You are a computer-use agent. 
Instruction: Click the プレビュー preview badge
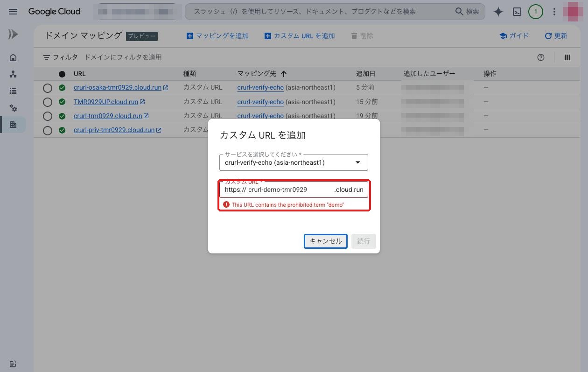click(x=142, y=36)
